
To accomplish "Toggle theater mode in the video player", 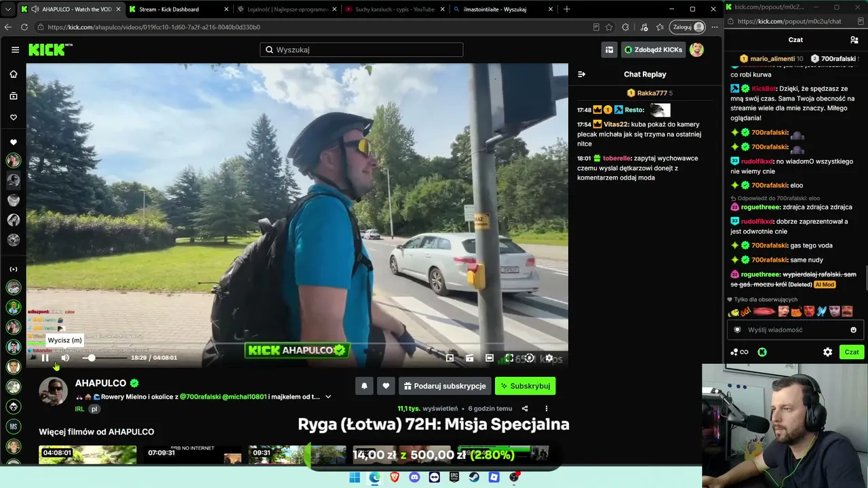I will tap(490, 358).
